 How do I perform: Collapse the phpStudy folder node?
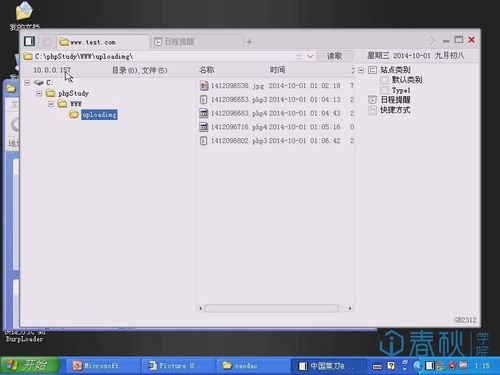pos(39,93)
